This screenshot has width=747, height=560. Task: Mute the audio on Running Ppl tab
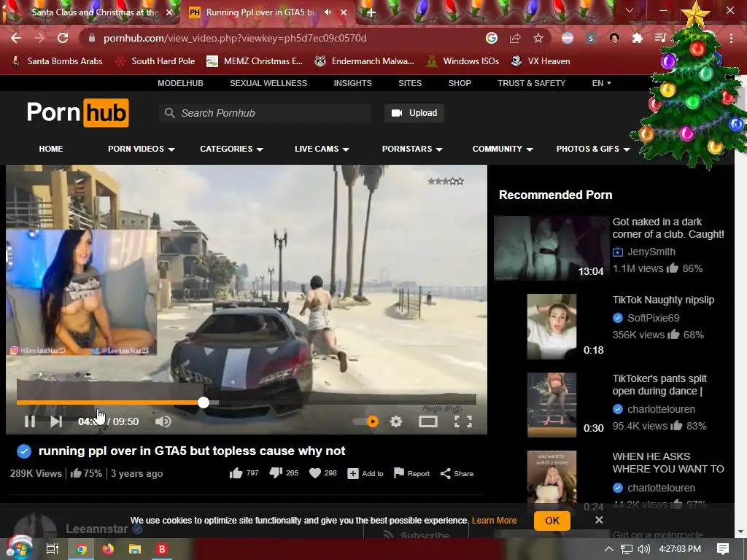coord(328,12)
